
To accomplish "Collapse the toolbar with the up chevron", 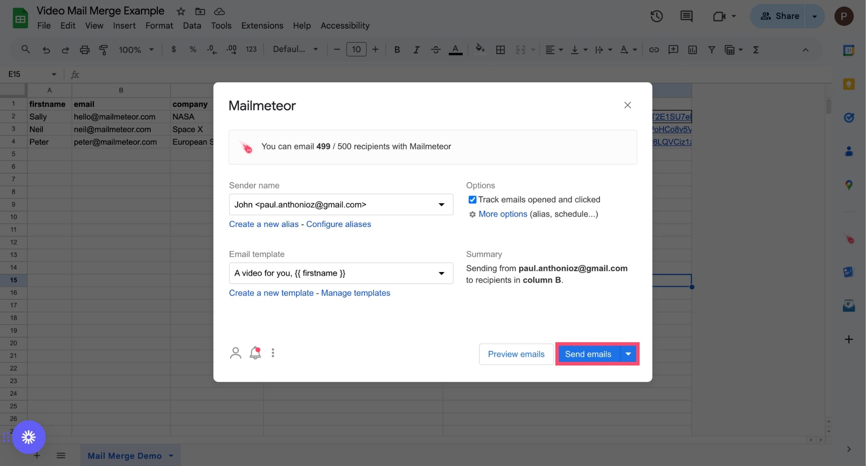I will (805, 50).
